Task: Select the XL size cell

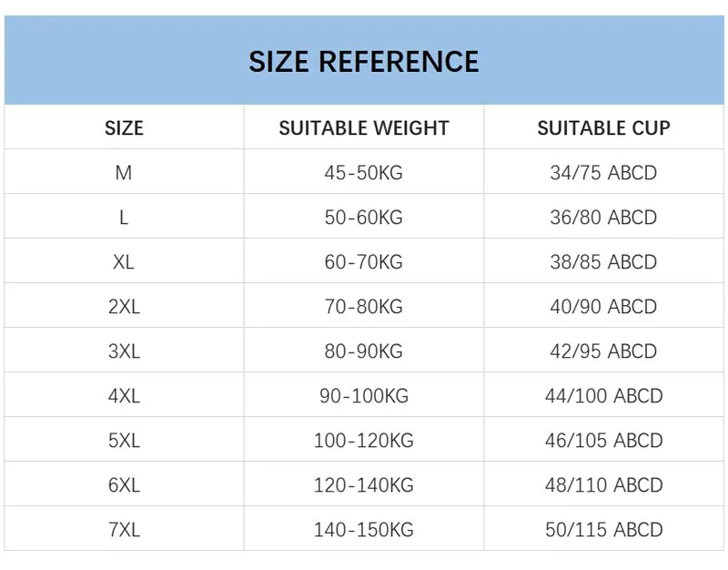Action: [124, 262]
